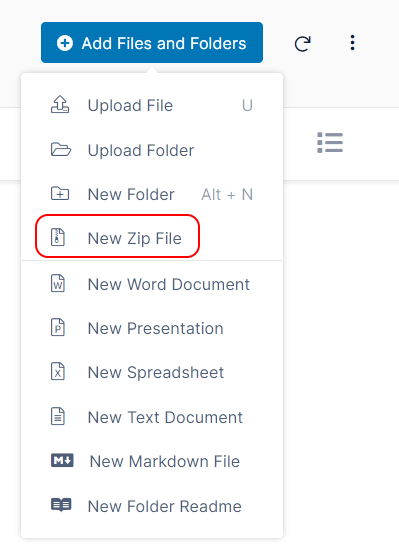Screen dimensions: 399x560
Task: Switch to list view icon
Action: 330,142
